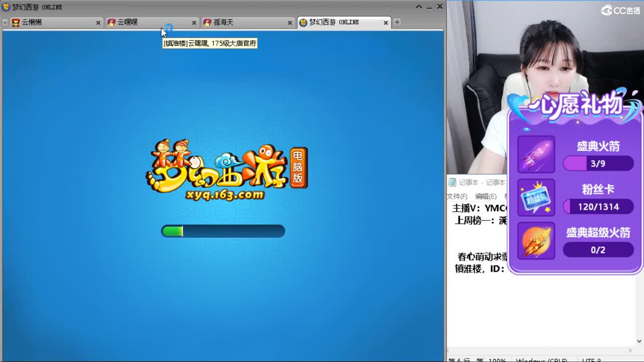Image resolution: width=644 pixels, height=362 pixels.
Task: Click the Notepad window title icon
Action: point(452,183)
